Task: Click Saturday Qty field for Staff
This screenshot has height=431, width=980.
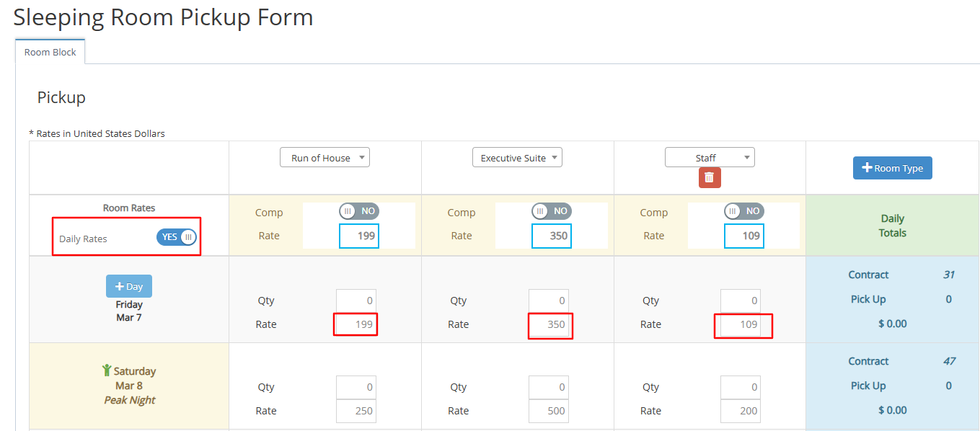Action: click(741, 387)
